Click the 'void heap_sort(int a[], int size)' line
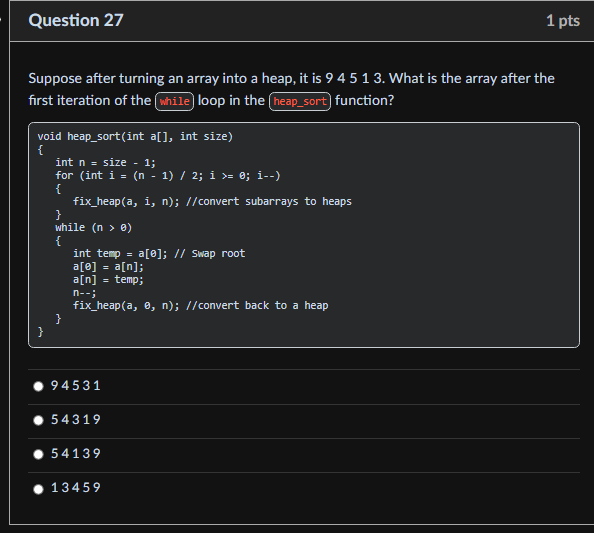 click(135, 136)
